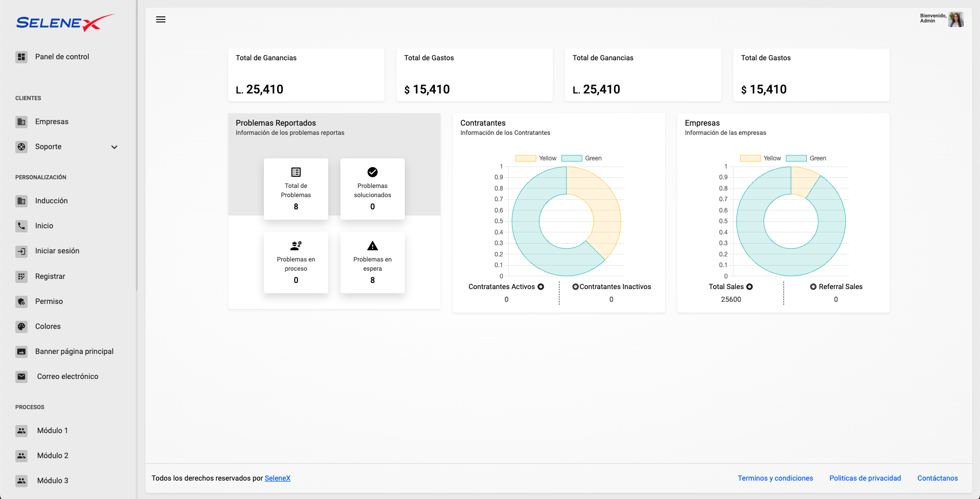Select Panel de control in the sidebar
Image resolution: width=980 pixels, height=499 pixels.
[x=62, y=56]
